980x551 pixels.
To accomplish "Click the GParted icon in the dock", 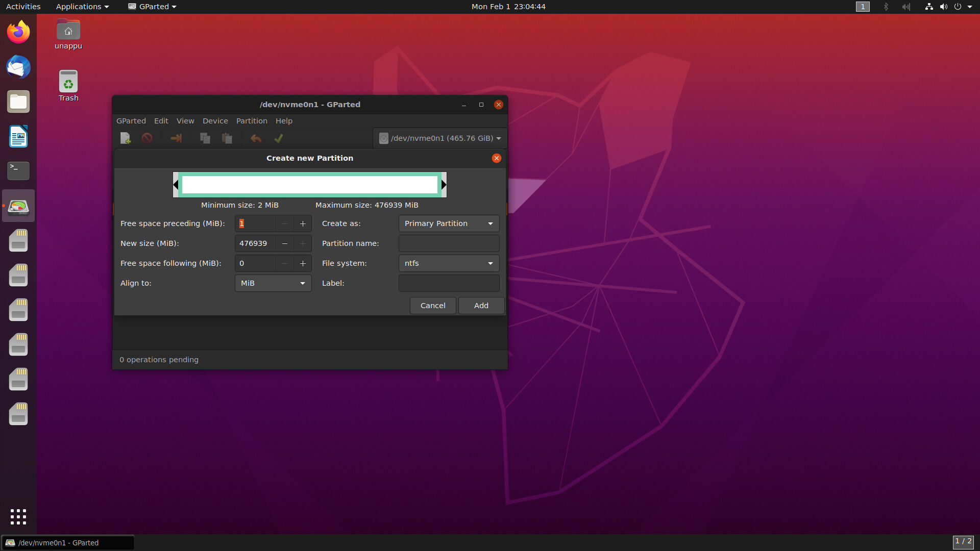I will [18, 206].
